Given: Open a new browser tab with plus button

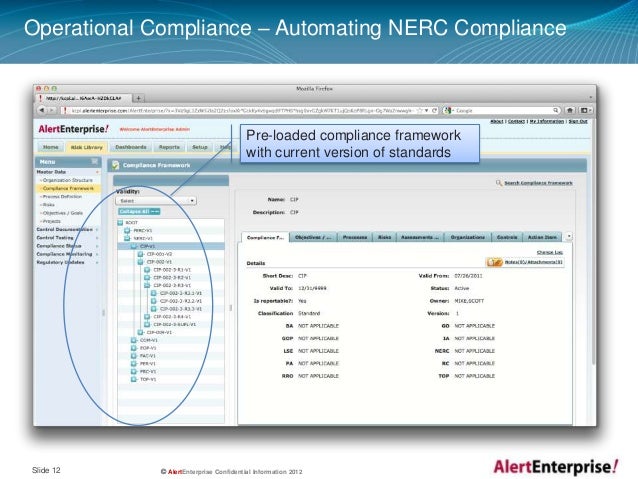Looking at the screenshot, I should point(138,98).
